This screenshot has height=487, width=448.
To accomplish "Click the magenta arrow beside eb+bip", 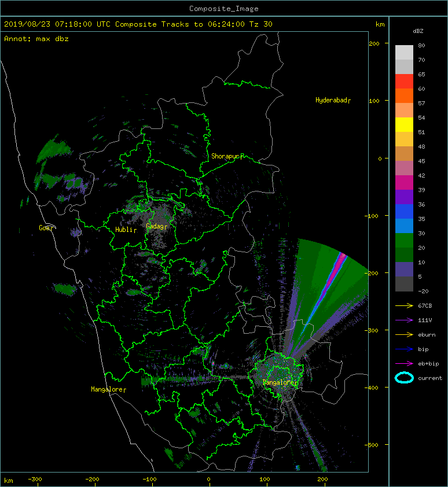I will click(404, 363).
